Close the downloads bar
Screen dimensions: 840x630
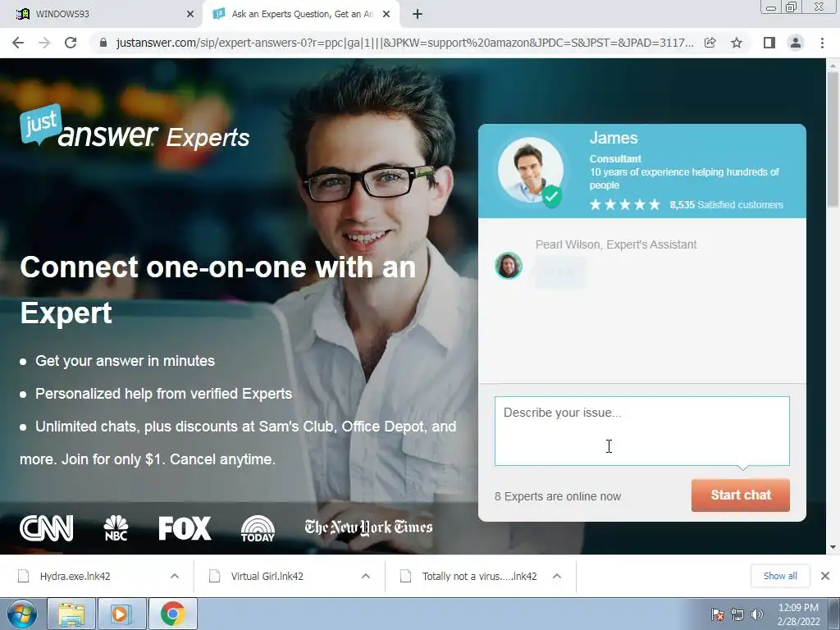(x=825, y=576)
